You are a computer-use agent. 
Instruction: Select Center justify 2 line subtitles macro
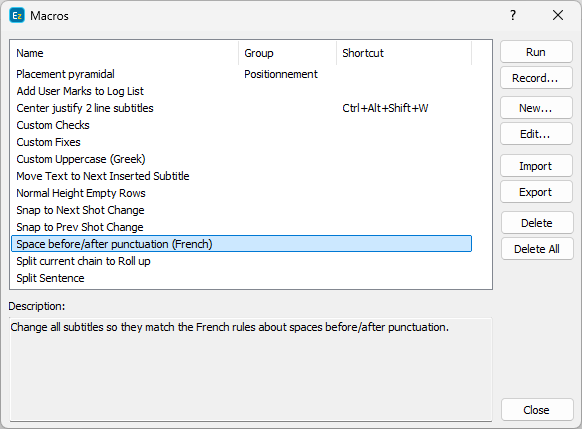coord(242,108)
